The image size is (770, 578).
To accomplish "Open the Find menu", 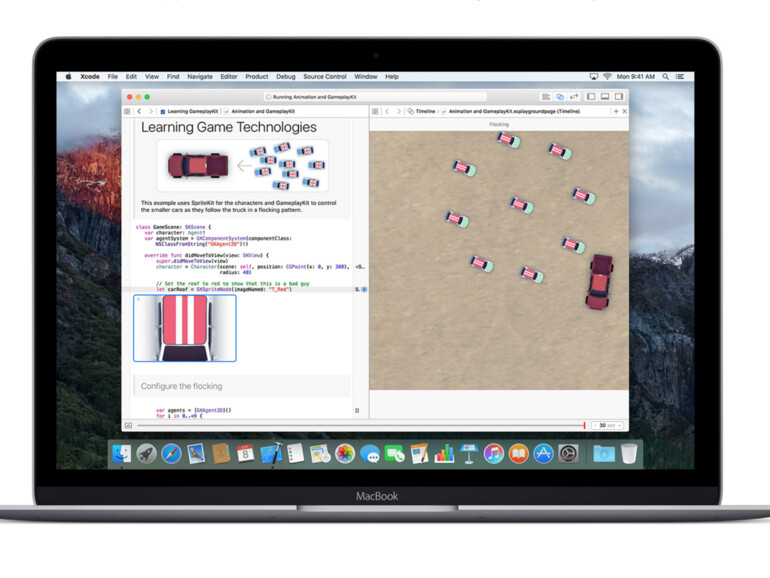I will click(x=173, y=77).
